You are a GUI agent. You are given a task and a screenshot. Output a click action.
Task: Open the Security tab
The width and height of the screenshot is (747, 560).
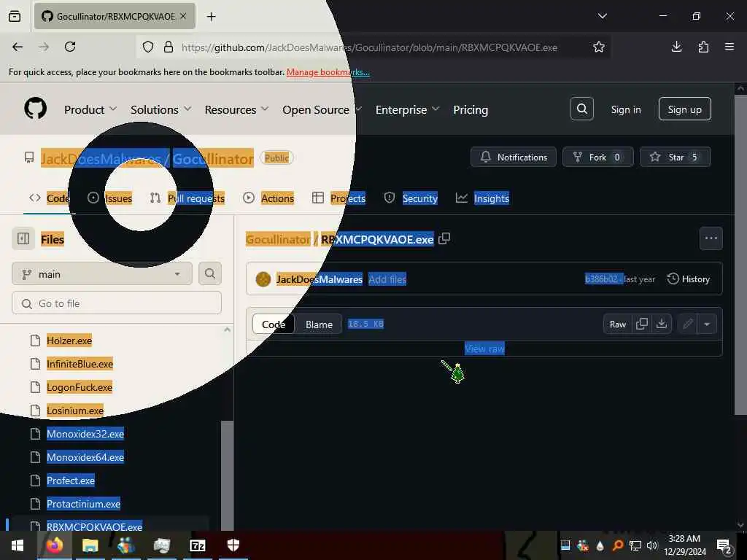411,198
